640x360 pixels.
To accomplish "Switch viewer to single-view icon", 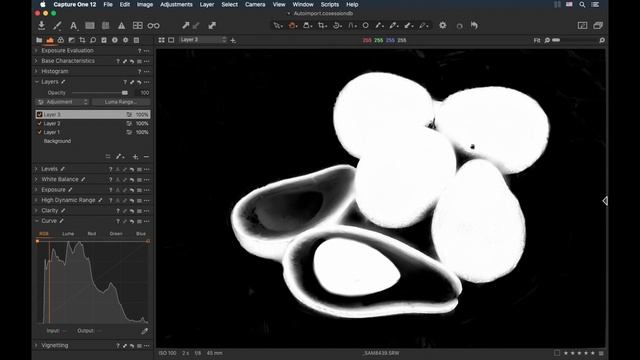I will (171, 40).
